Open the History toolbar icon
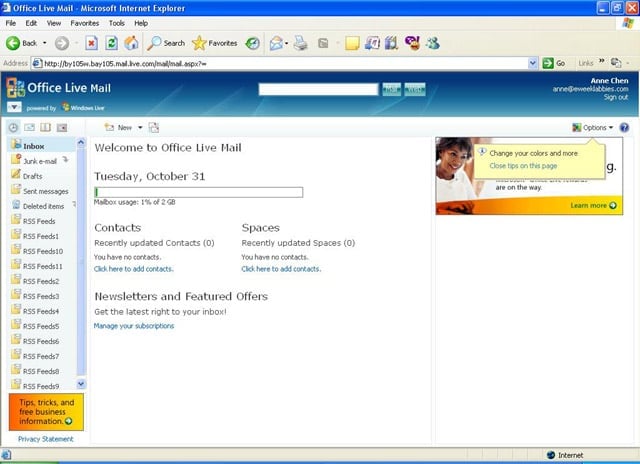This screenshot has width=640, height=464. pos(252,43)
